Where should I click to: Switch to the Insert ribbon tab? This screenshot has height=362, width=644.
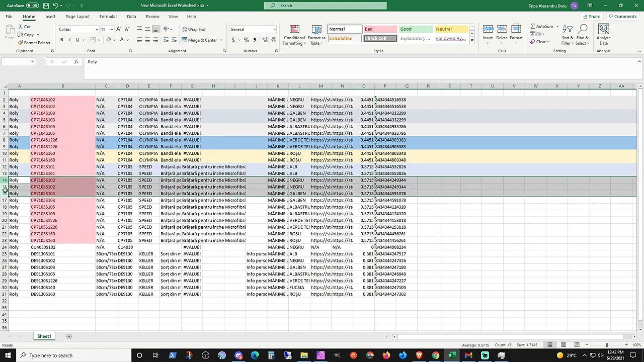(50, 17)
